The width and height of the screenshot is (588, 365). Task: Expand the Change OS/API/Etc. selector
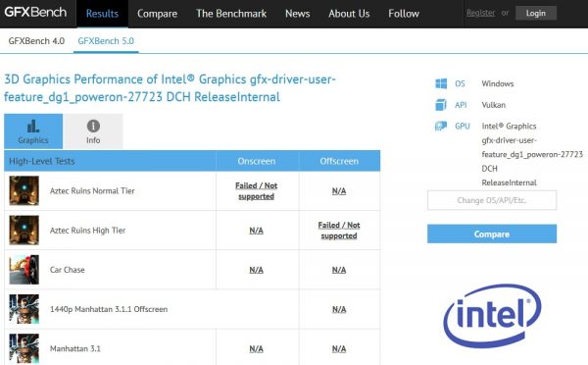pyautogui.click(x=492, y=200)
